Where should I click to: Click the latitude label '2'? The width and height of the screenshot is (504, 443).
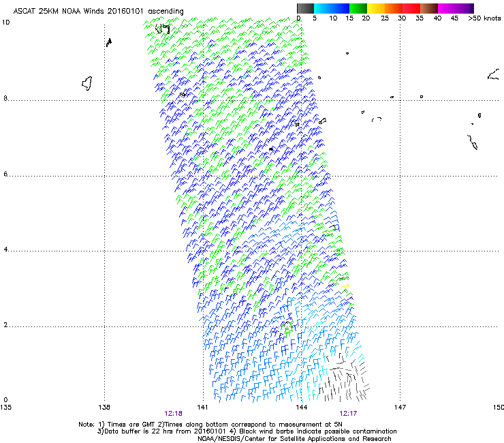(x=5, y=324)
